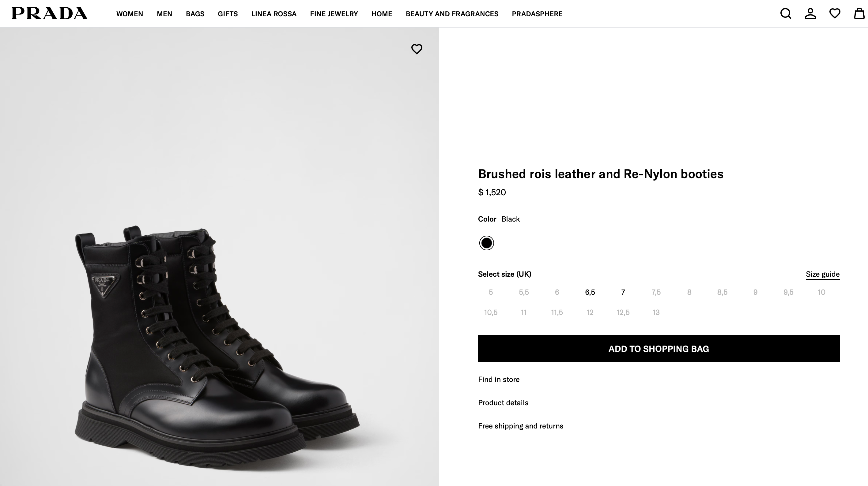
Task: Open the LINEA ROSSA menu
Action: pyautogui.click(x=274, y=13)
